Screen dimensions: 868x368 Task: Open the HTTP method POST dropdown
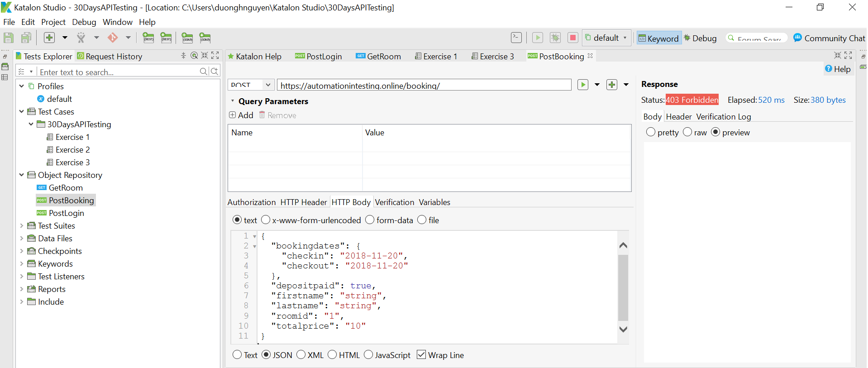click(x=268, y=85)
